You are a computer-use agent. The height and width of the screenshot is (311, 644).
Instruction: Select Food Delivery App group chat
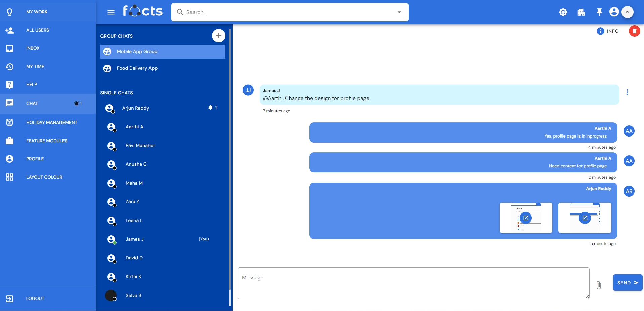(137, 68)
